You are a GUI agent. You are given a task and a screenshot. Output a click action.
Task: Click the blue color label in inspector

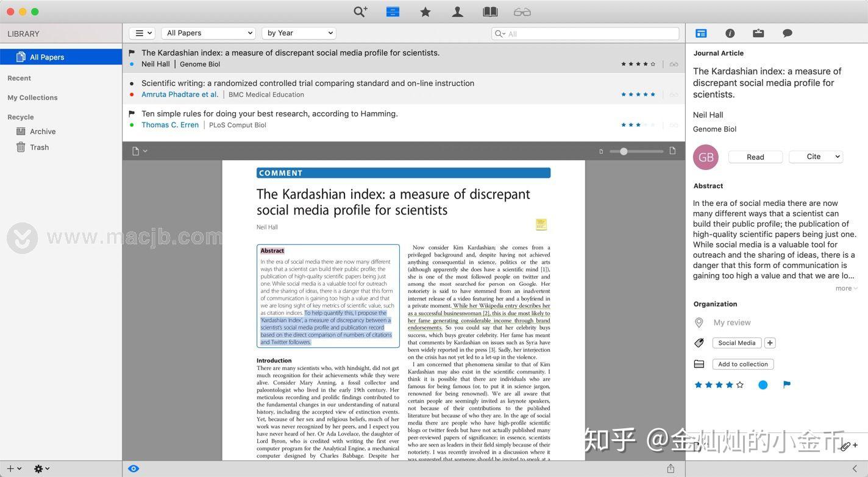coord(763,384)
